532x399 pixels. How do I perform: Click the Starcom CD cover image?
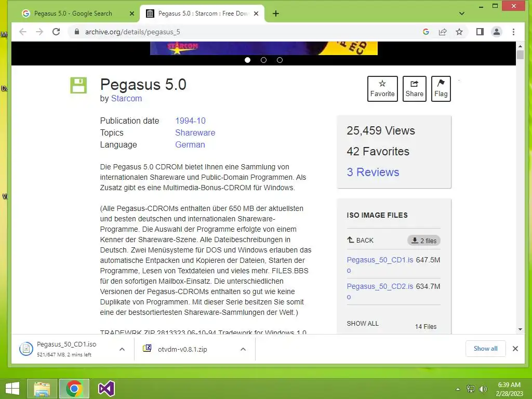pyautogui.click(x=263, y=48)
